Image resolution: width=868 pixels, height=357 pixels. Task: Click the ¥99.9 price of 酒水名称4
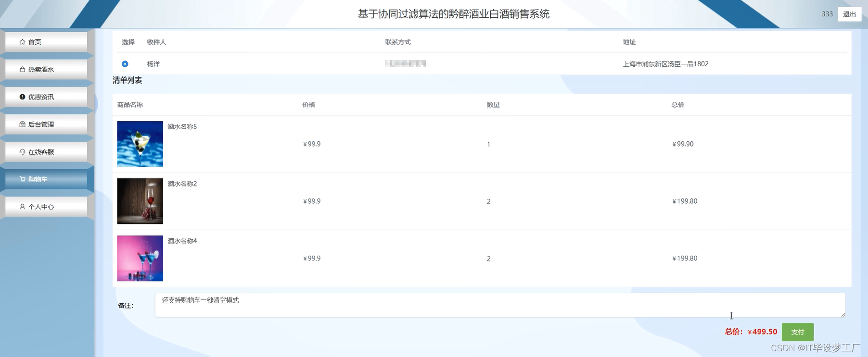(312, 259)
